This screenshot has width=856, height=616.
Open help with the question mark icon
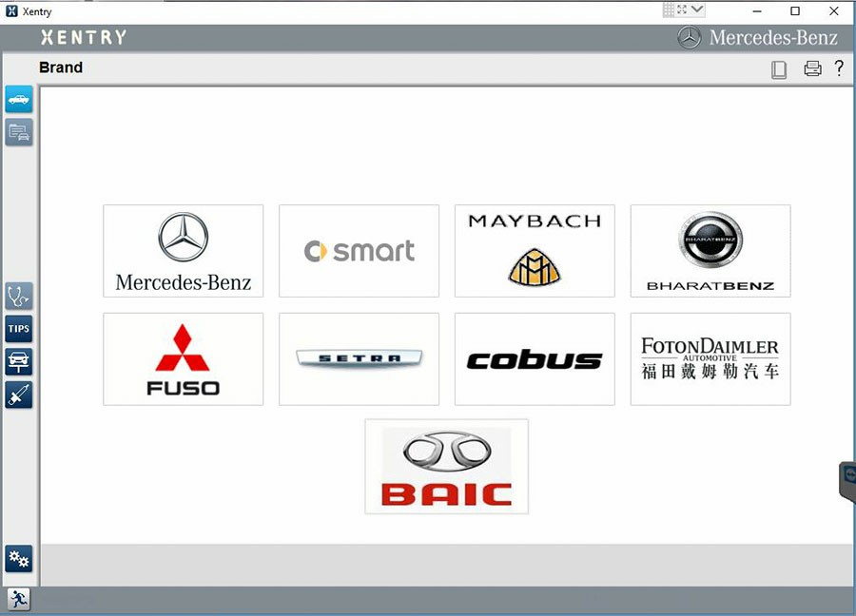click(839, 68)
